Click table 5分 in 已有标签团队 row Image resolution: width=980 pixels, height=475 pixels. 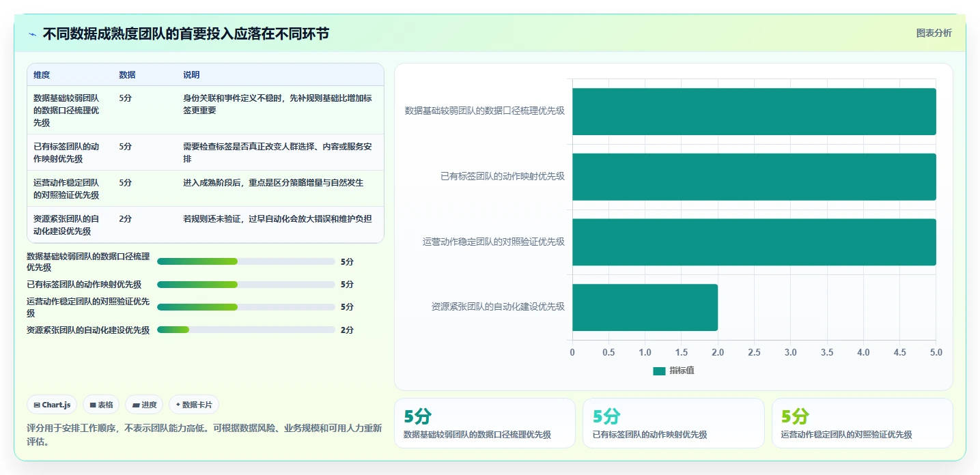pyautogui.click(x=125, y=147)
